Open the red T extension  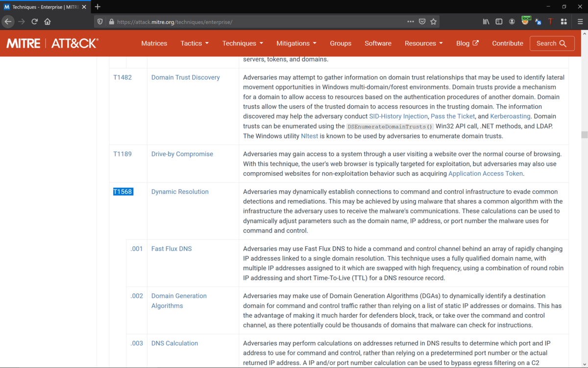point(550,22)
